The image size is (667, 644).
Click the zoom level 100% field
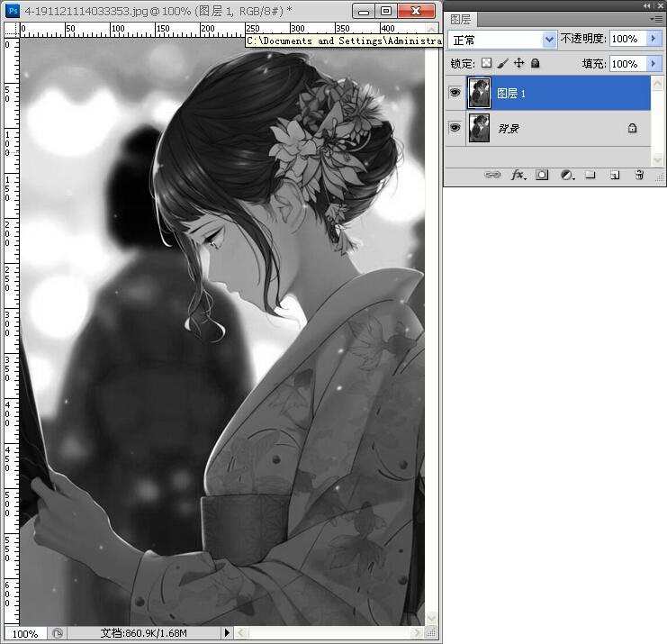pyautogui.click(x=25, y=634)
